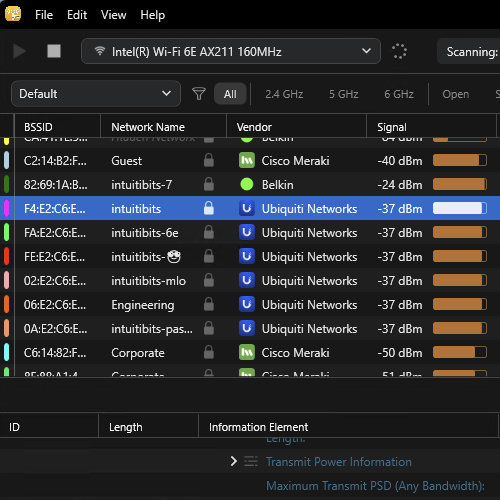
Task: Click the Ubiquiti logo in intuitibits-6e row
Action: pyautogui.click(x=247, y=232)
